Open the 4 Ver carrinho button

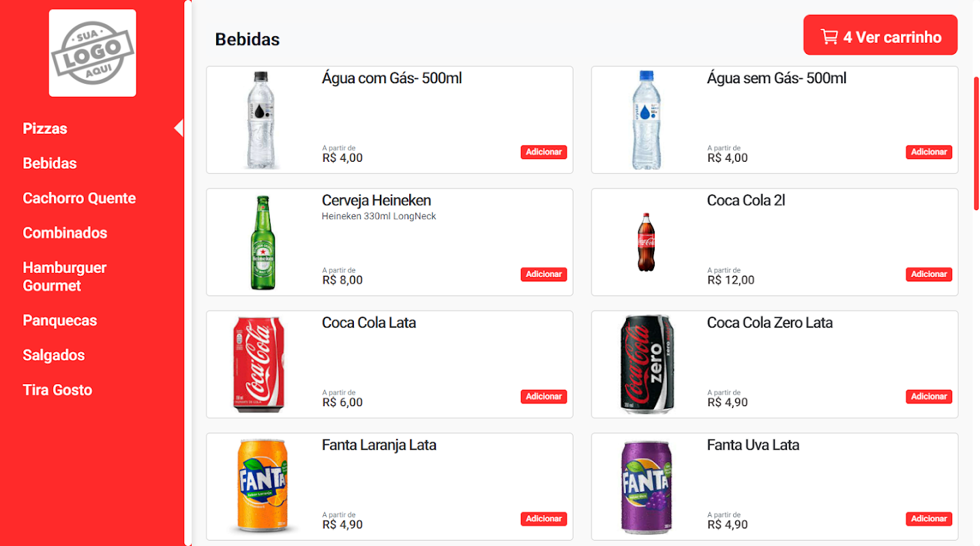[880, 35]
